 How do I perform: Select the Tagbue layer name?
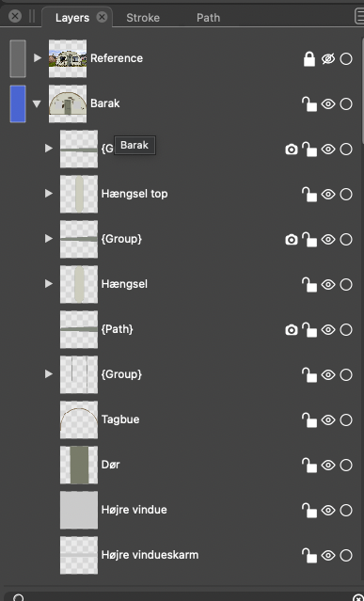pos(120,419)
